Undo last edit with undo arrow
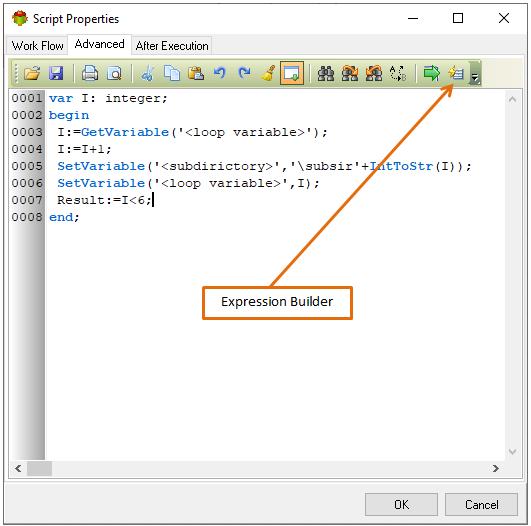Screen dimensions: 531x526 click(220, 73)
